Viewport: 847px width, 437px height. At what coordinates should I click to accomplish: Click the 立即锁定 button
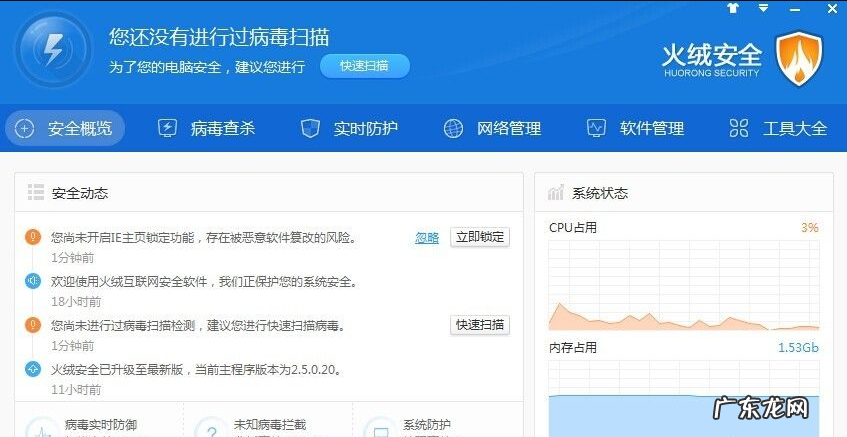480,237
